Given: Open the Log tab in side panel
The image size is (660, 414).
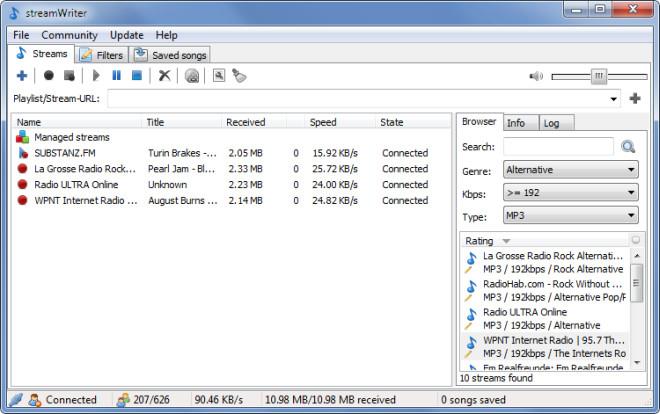Looking at the screenshot, I should pyautogui.click(x=556, y=123).
